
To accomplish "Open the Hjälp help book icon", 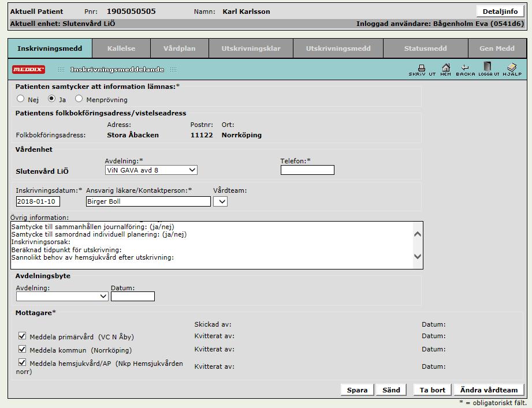I will 512,69.
